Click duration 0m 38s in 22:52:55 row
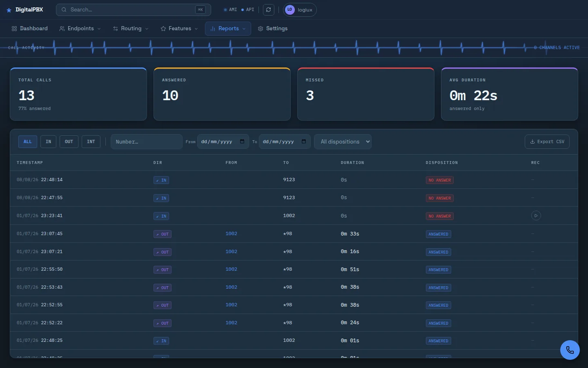 coord(350,305)
